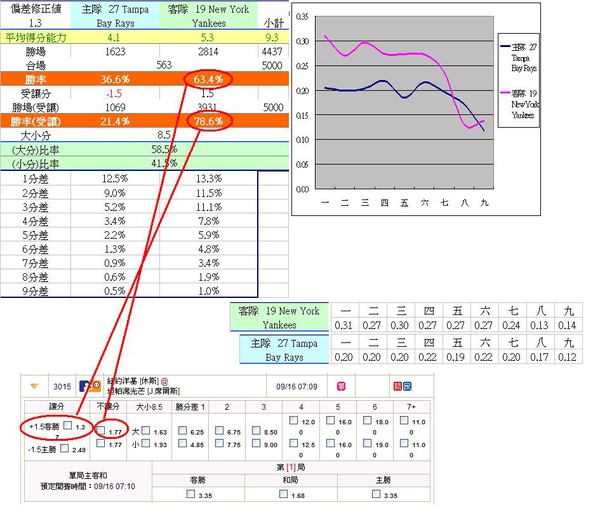Click the 紐約洋基 [休斯] team name
The width and height of the screenshot is (600, 505).
pyautogui.click(x=133, y=381)
